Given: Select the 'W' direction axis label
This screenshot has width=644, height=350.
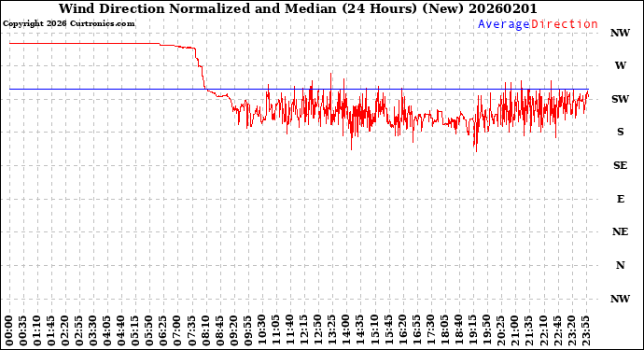Looking at the screenshot, I should pos(620,65).
